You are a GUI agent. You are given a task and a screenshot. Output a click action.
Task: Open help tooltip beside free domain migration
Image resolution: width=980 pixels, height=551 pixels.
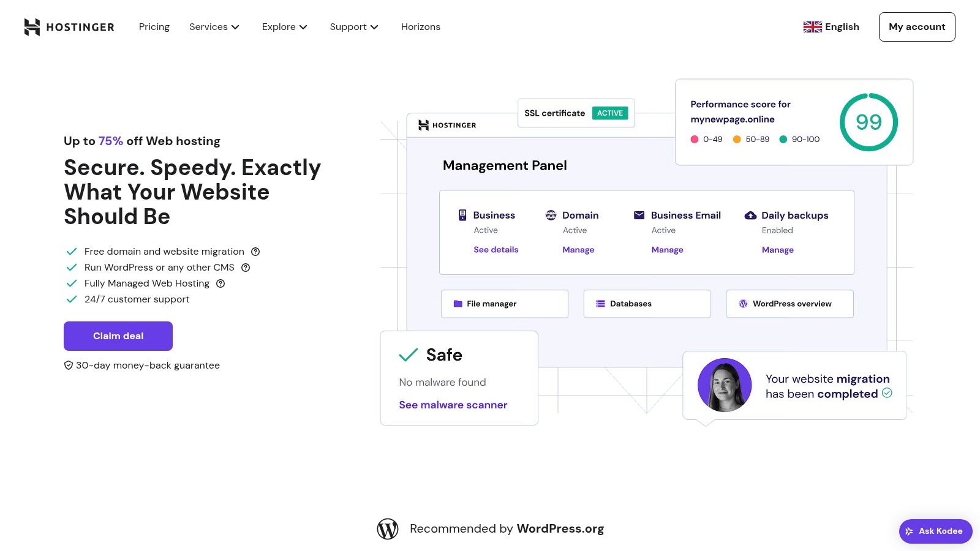[255, 252]
